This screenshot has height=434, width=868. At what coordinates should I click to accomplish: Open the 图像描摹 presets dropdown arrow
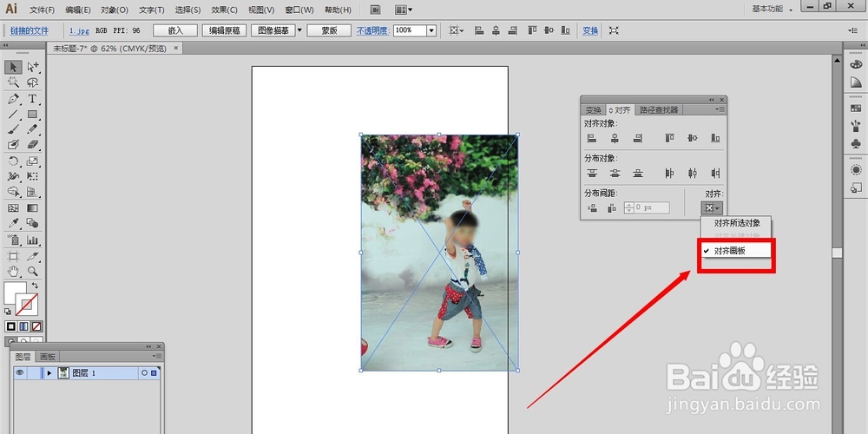[x=299, y=30]
